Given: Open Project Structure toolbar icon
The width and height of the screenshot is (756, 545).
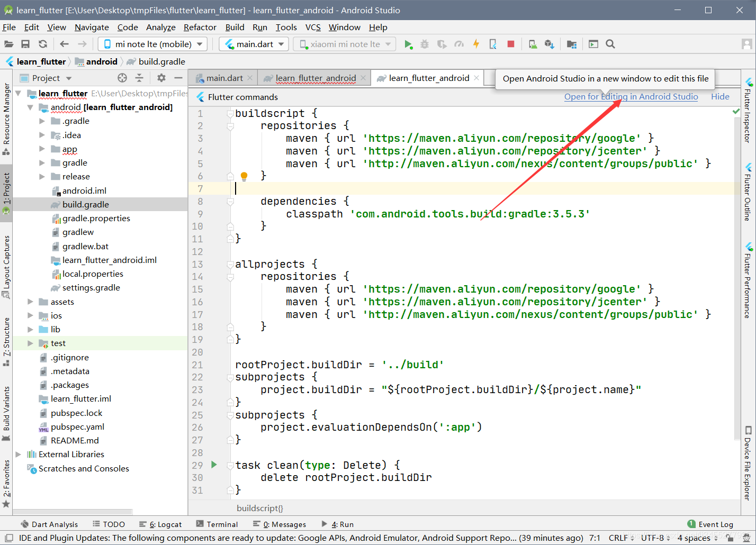Looking at the screenshot, I should coord(572,44).
